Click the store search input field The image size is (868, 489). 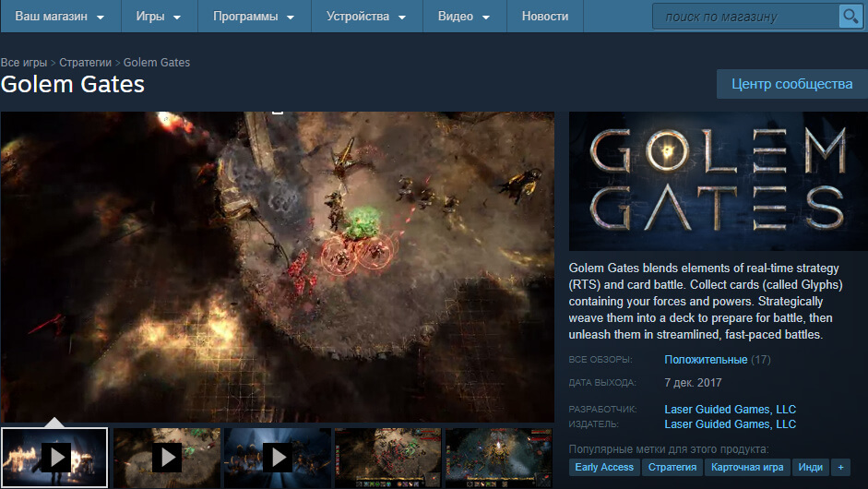click(x=745, y=17)
